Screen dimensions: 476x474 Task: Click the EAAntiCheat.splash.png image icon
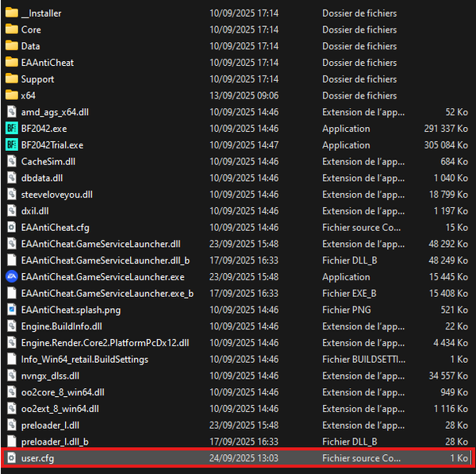click(x=11, y=310)
